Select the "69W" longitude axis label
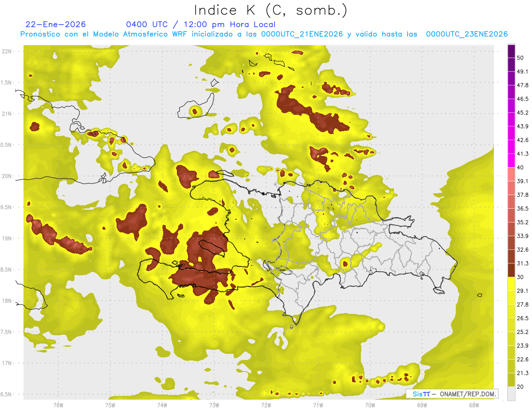This screenshot has width=532, height=411. [422, 405]
